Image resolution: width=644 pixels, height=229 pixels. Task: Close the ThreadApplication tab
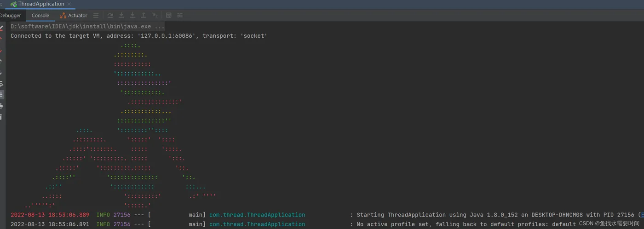point(70,4)
